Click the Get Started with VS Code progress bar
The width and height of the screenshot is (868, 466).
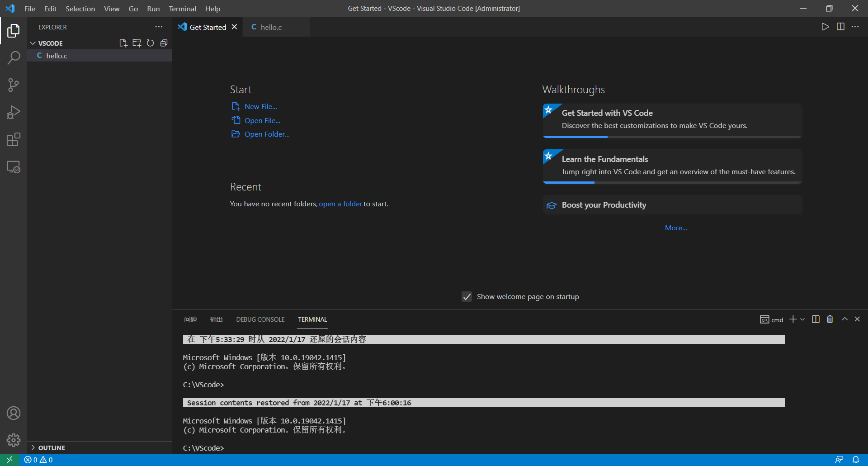(x=575, y=136)
